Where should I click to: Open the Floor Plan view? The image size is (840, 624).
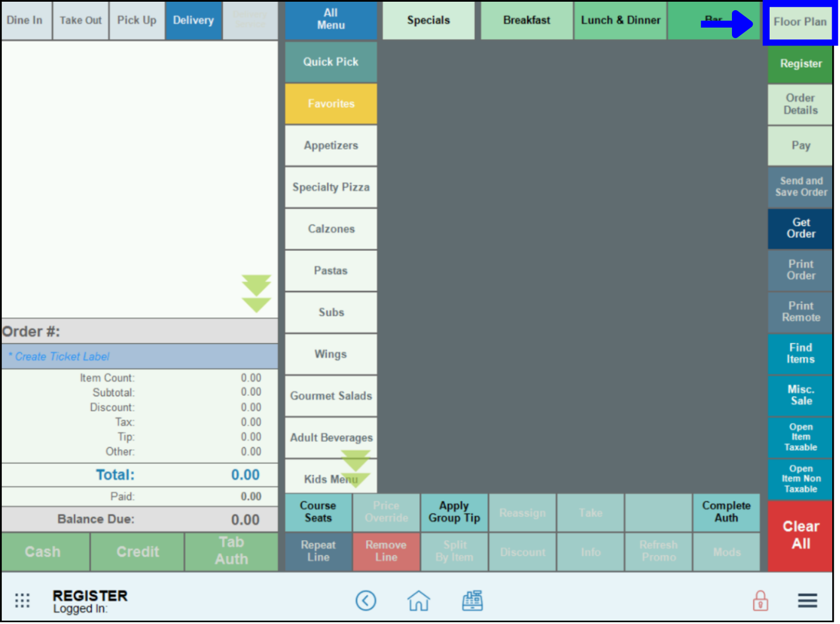point(799,23)
